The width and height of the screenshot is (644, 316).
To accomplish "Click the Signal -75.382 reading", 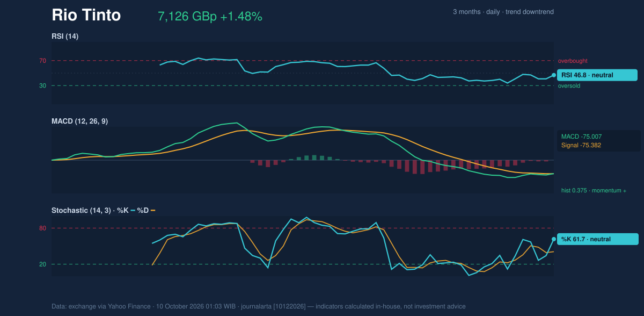I will point(581,145).
